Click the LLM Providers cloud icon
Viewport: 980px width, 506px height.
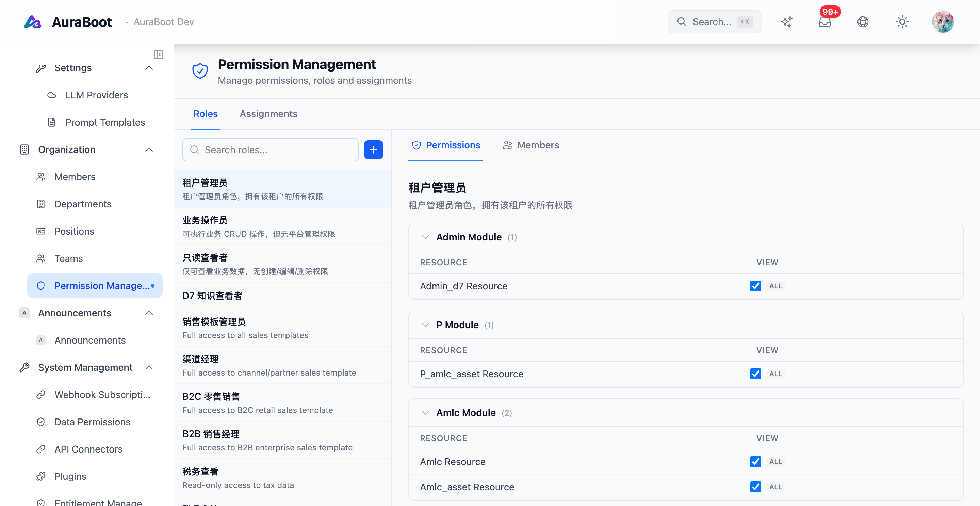pos(52,95)
